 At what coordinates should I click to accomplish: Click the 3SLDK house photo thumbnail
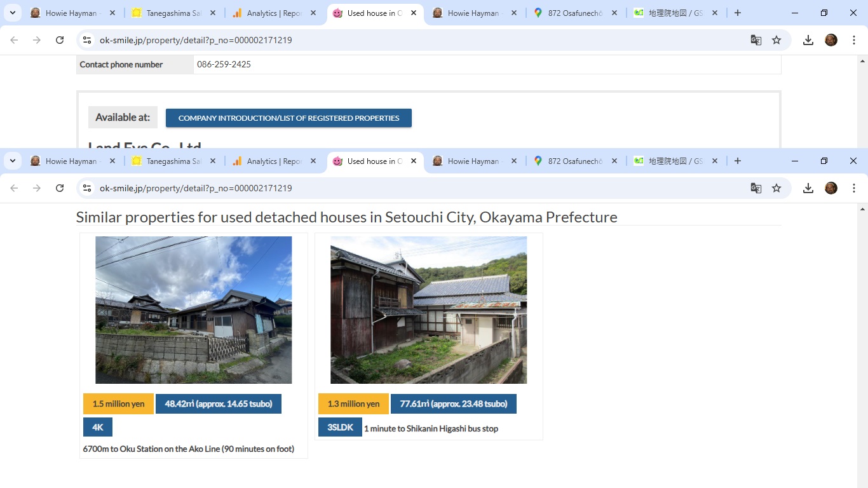[x=428, y=310]
